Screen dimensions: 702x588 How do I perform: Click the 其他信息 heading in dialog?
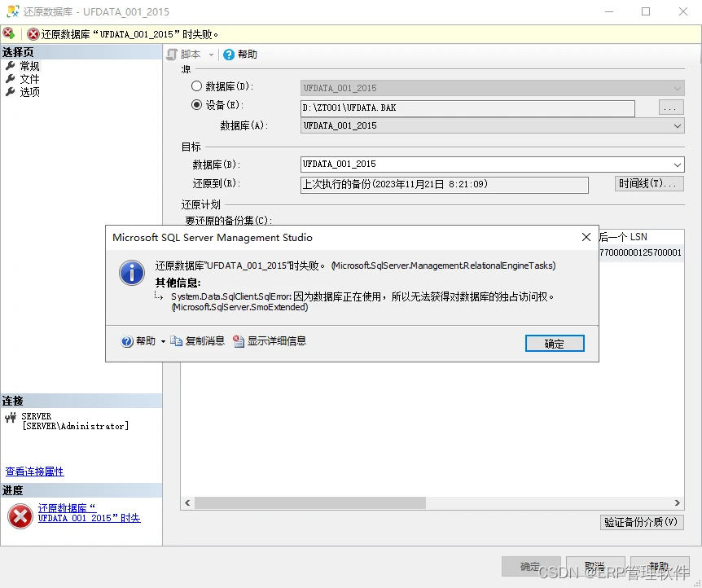tap(178, 283)
